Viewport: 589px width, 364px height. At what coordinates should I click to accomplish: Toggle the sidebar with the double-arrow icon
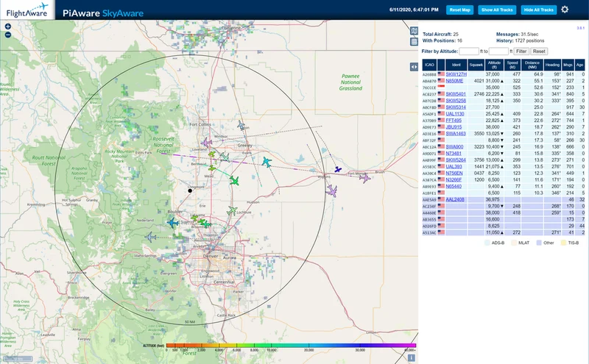(414, 67)
